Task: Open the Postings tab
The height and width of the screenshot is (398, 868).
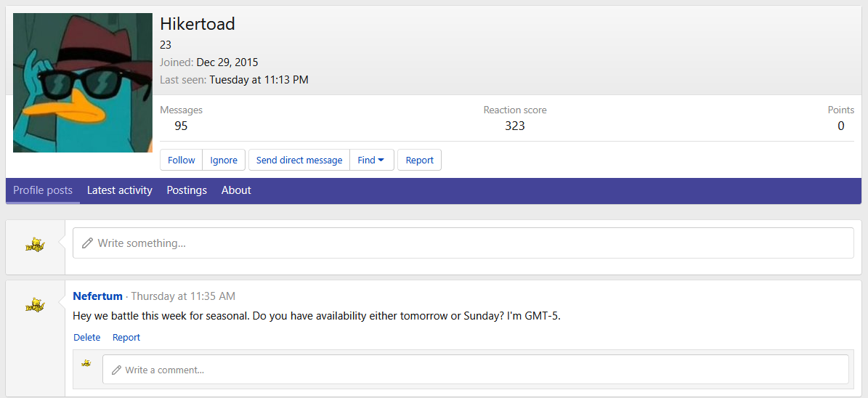Action: pos(187,190)
